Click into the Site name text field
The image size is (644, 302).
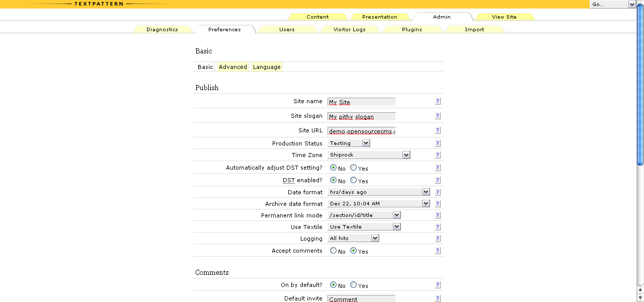(x=361, y=102)
